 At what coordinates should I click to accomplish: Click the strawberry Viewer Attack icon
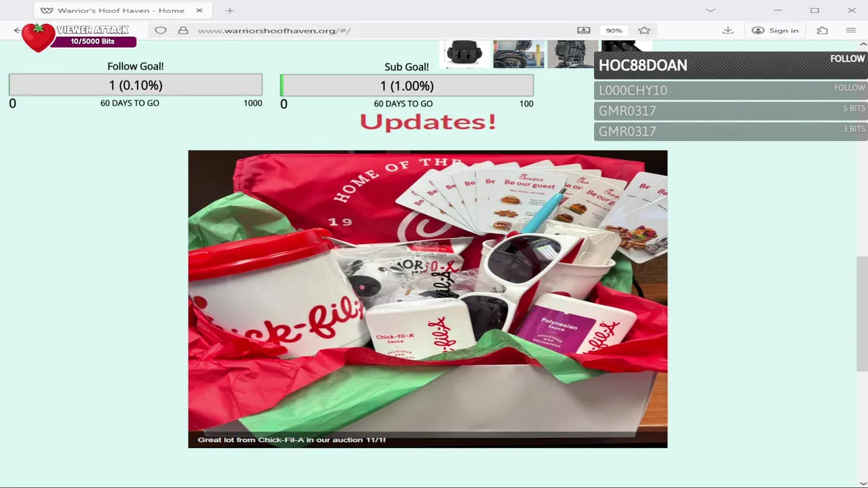pos(37,37)
